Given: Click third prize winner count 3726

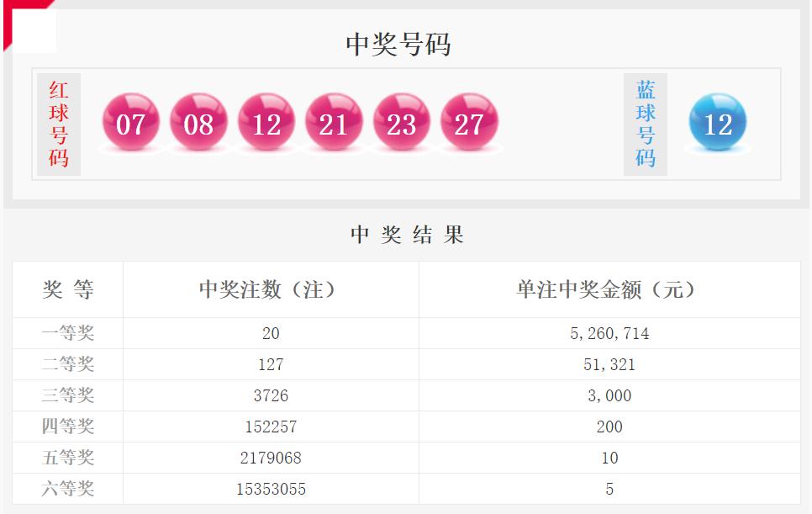Looking at the screenshot, I should 271,395.
